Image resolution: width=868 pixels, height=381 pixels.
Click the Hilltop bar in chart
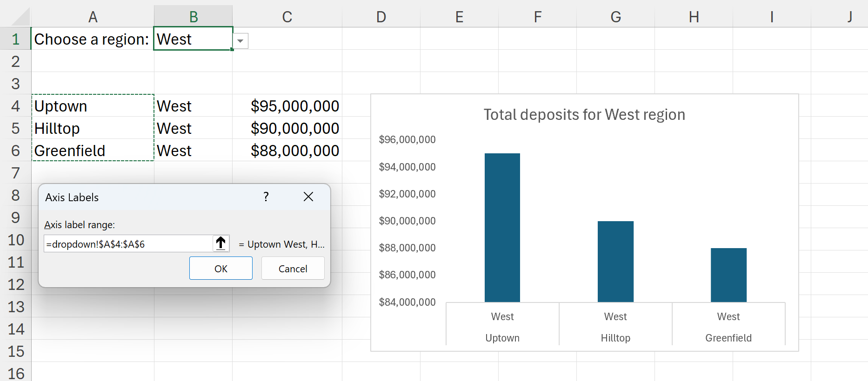pos(615,262)
